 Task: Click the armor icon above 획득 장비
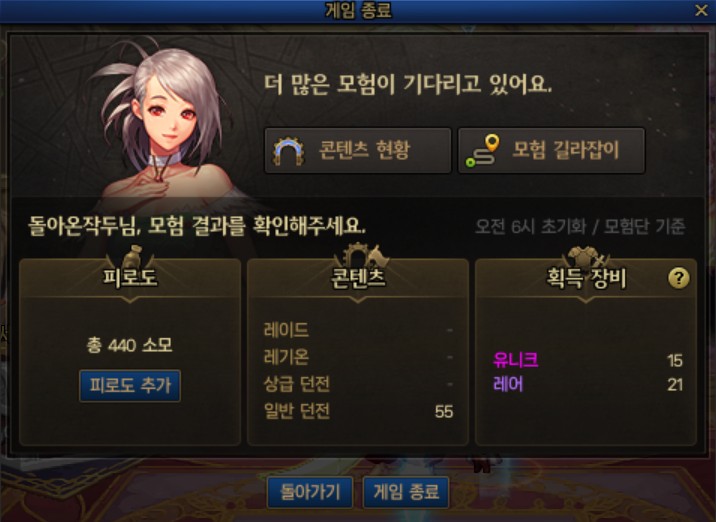coord(586,257)
